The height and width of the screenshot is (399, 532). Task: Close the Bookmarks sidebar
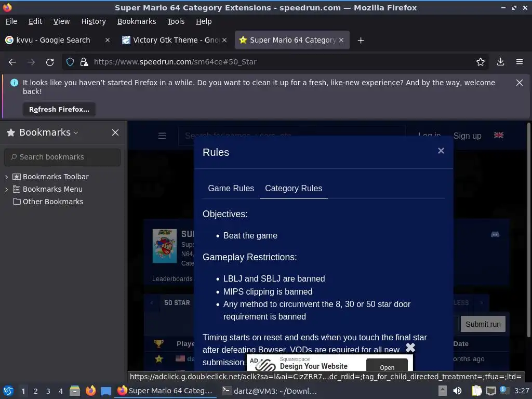115,132
